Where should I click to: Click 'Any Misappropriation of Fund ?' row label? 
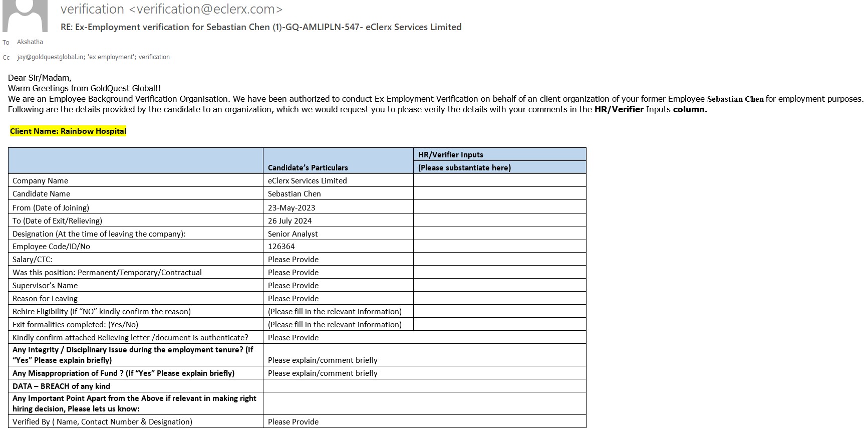pyautogui.click(x=124, y=373)
